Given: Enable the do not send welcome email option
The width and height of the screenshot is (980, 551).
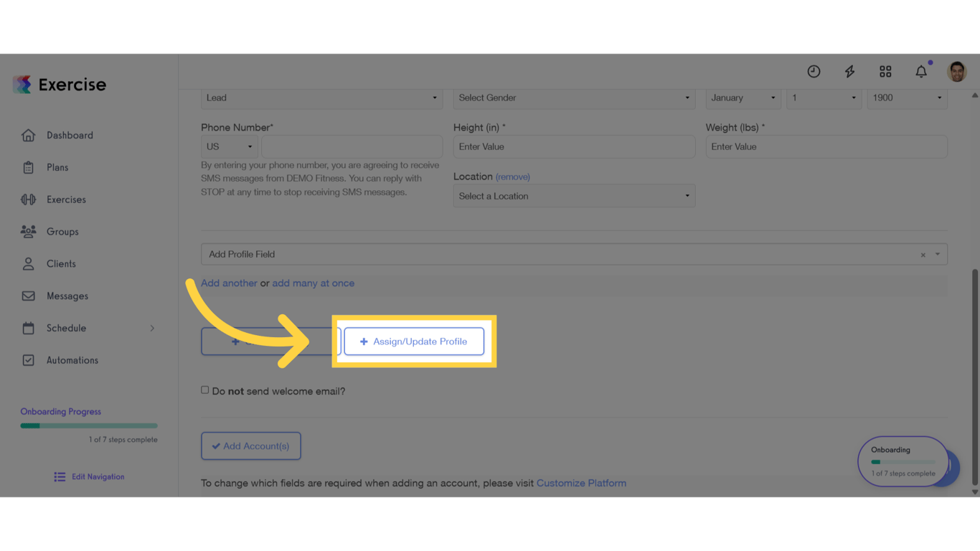Looking at the screenshot, I should 205,390.
